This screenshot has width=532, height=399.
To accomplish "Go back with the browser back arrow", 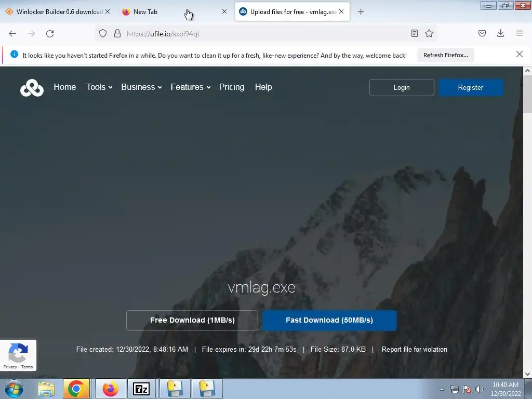I will 12,34.
